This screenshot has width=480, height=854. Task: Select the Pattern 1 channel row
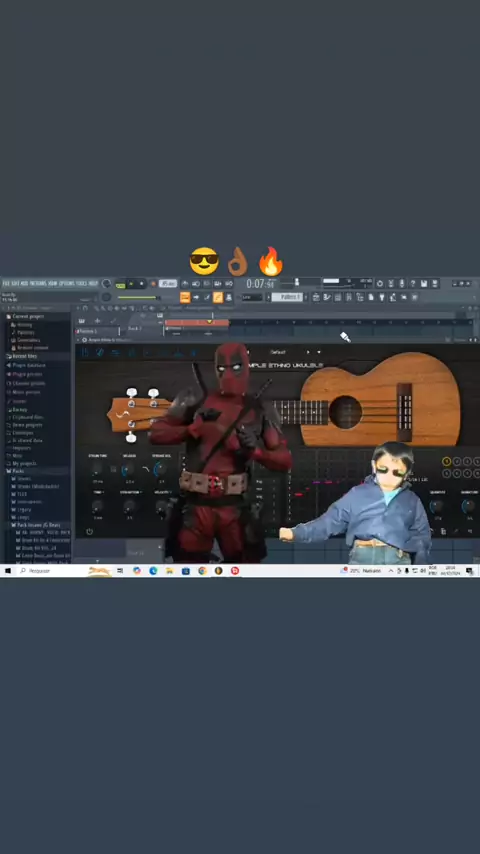coord(97,331)
